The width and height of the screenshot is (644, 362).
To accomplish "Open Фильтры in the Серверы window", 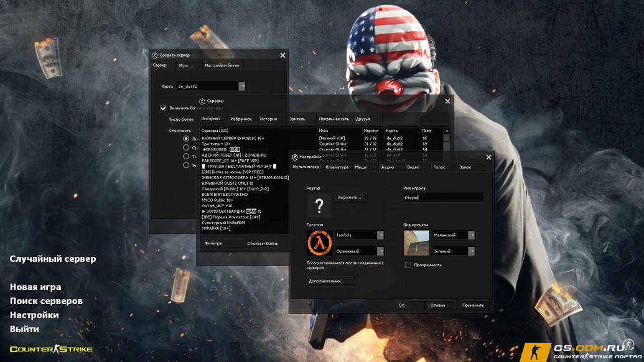I will 223,243.
